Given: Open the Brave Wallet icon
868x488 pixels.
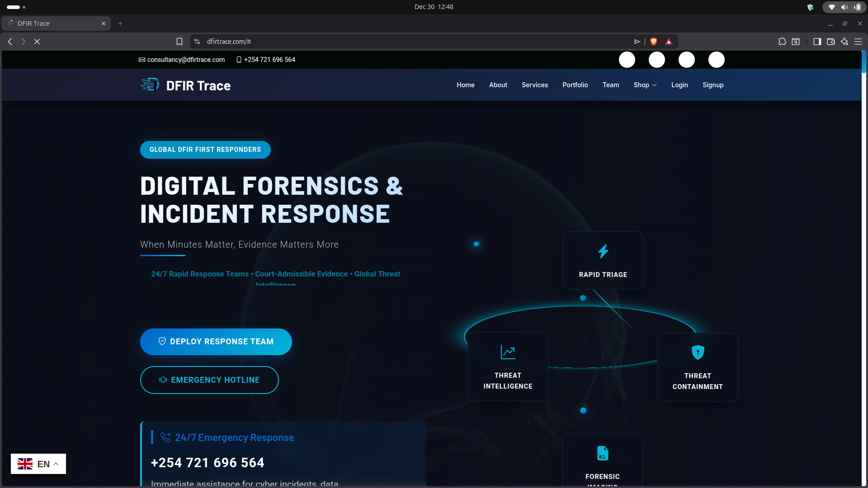Looking at the screenshot, I should click(x=831, y=41).
